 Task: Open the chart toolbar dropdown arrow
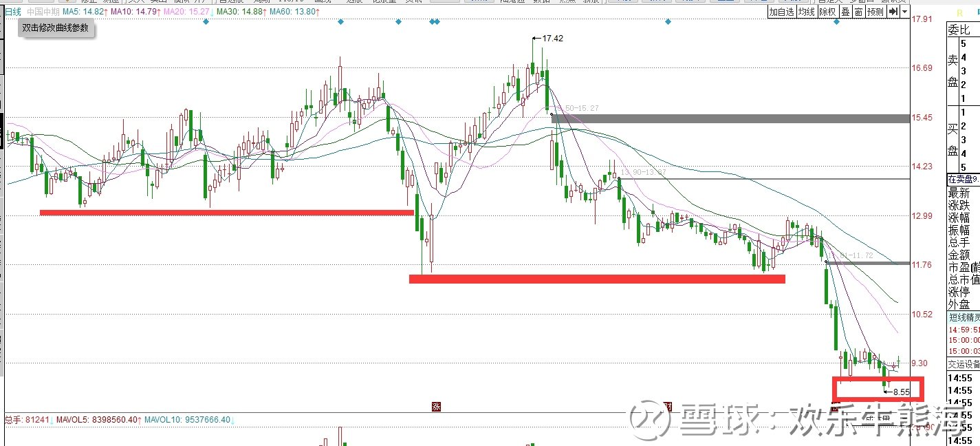click(904, 12)
